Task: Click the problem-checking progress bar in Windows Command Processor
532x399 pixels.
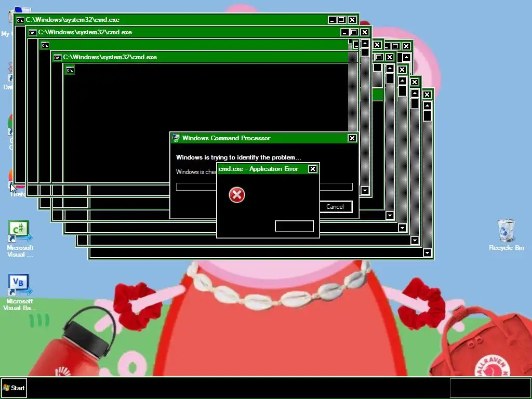Action: pyautogui.click(x=264, y=187)
